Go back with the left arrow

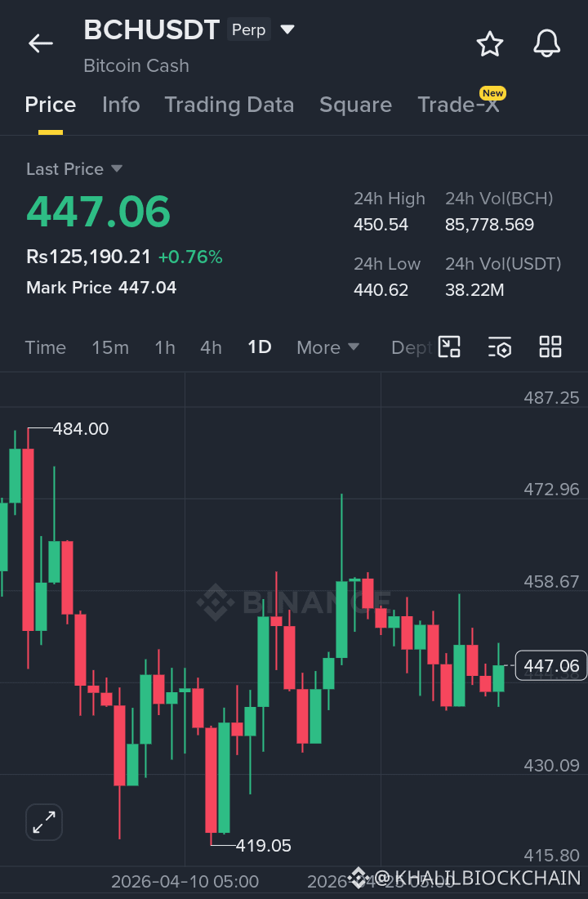pyautogui.click(x=41, y=43)
